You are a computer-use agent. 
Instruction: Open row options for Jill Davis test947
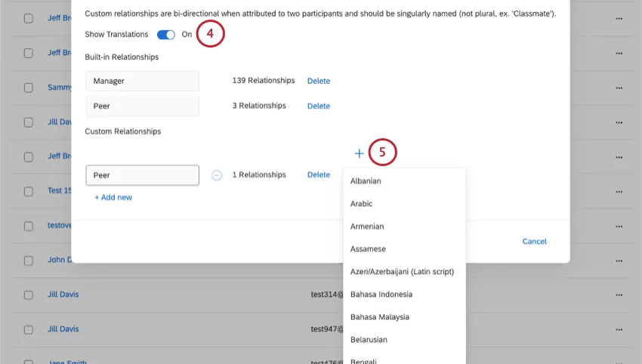(619, 329)
